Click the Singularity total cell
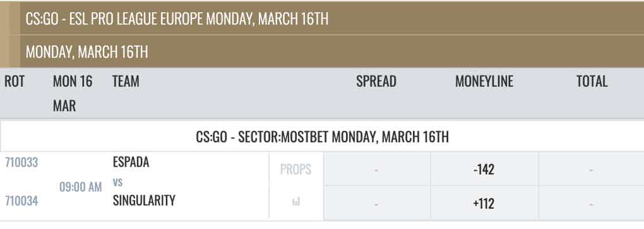Viewport: 644px width, 229px height. (592, 203)
